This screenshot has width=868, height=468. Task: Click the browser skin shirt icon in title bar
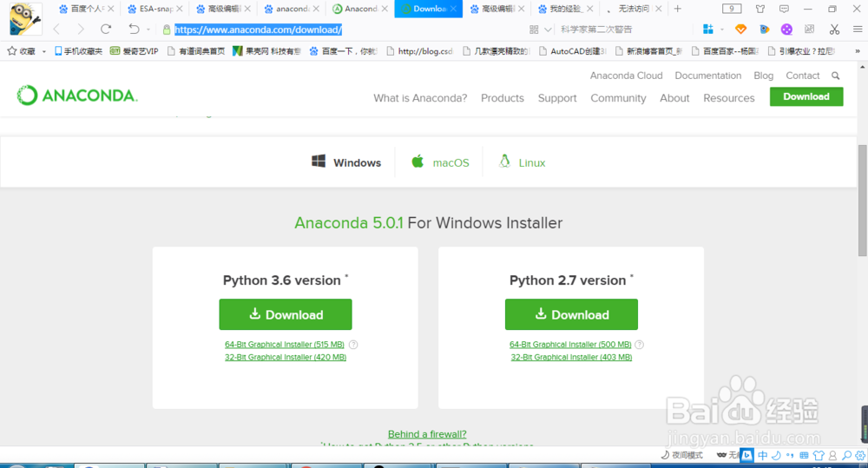click(760, 9)
